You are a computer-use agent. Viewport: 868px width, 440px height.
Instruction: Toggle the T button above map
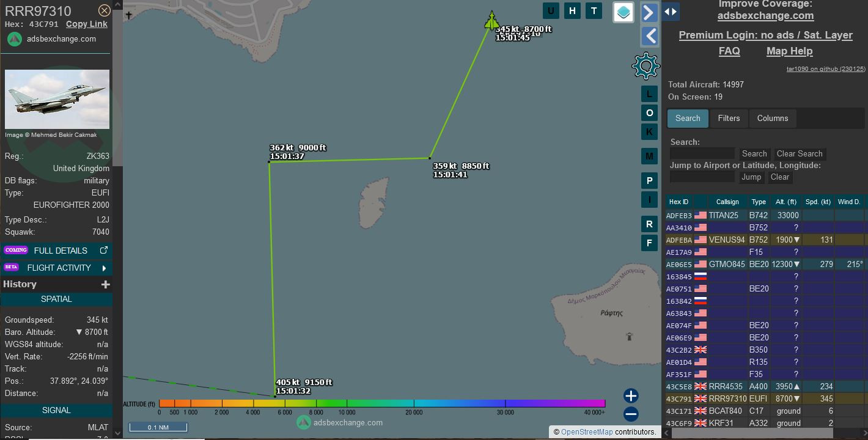[x=594, y=10]
